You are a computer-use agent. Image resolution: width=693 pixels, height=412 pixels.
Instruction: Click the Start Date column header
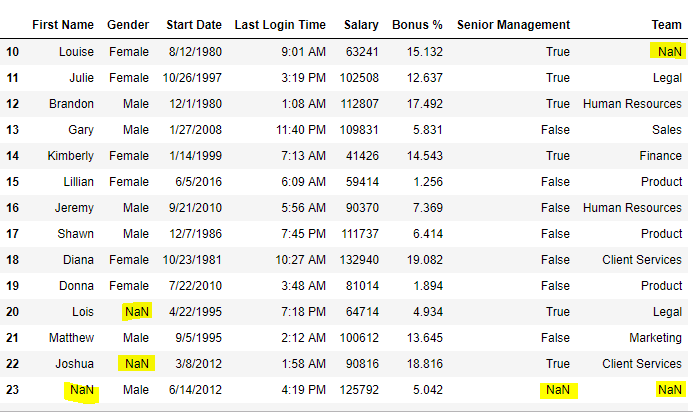192,24
